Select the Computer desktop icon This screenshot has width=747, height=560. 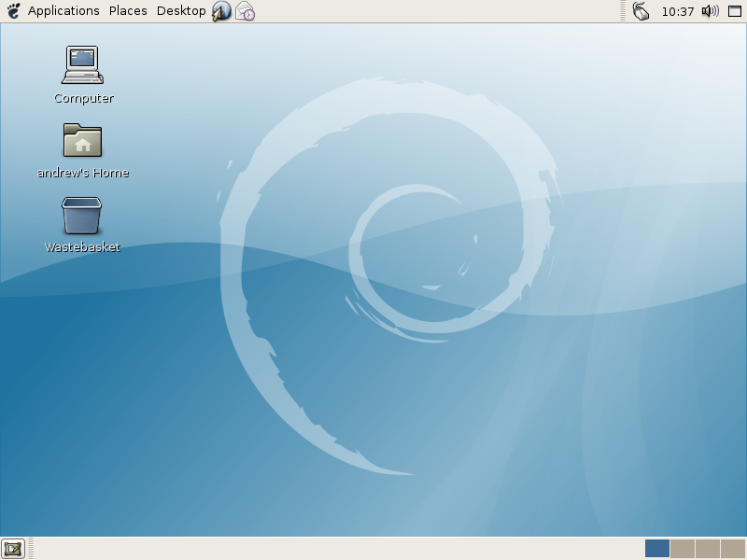coord(82,65)
